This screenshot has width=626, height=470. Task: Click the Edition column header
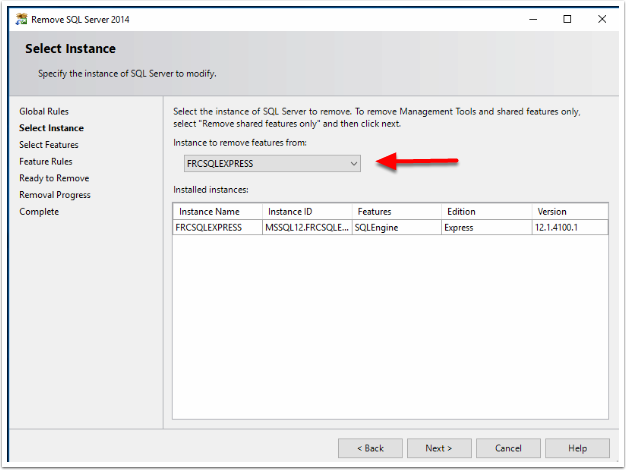click(x=487, y=212)
